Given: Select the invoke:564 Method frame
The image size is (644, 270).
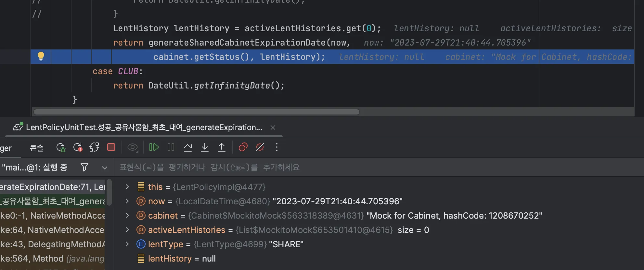Looking at the screenshot, I should [52, 259].
